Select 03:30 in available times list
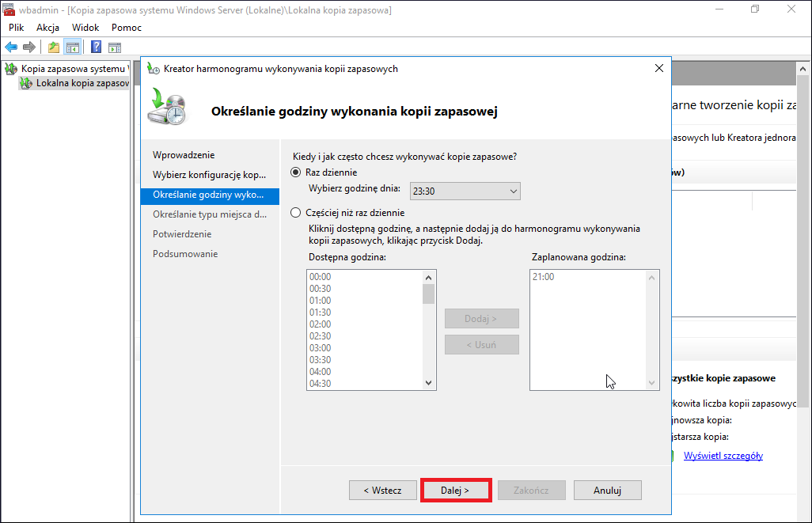 coord(320,360)
